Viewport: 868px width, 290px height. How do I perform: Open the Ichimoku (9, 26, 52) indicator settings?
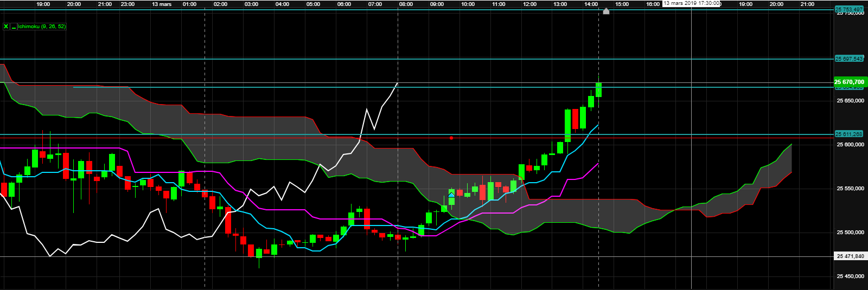[42, 26]
